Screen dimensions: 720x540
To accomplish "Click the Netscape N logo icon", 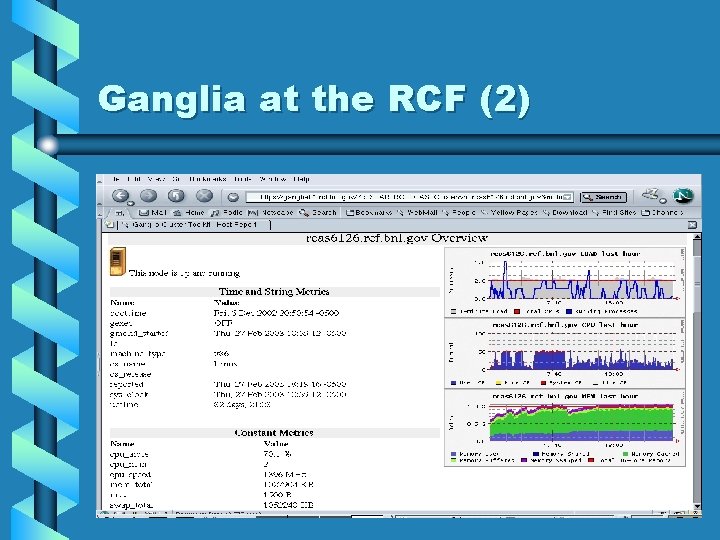I will [x=683, y=196].
